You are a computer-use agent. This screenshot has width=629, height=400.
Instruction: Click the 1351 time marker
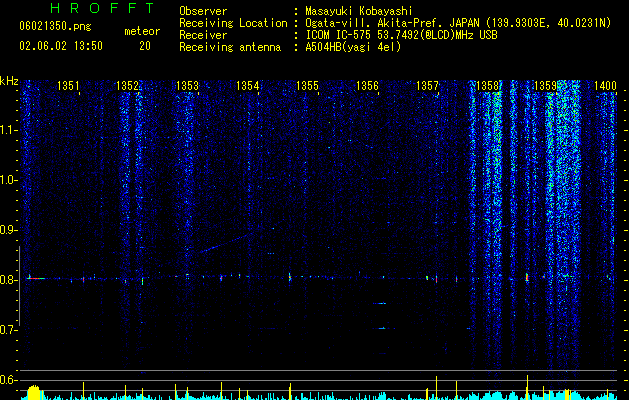(68, 86)
